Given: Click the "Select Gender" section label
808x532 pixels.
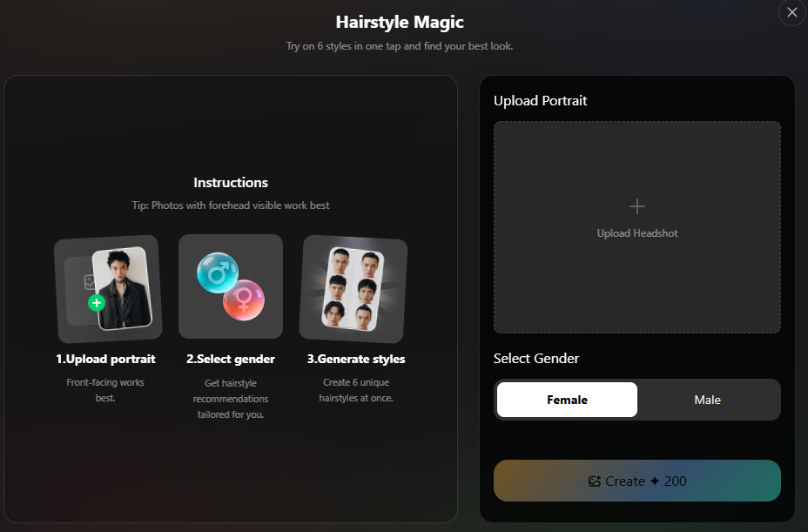Looking at the screenshot, I should (x=535, y=359).
